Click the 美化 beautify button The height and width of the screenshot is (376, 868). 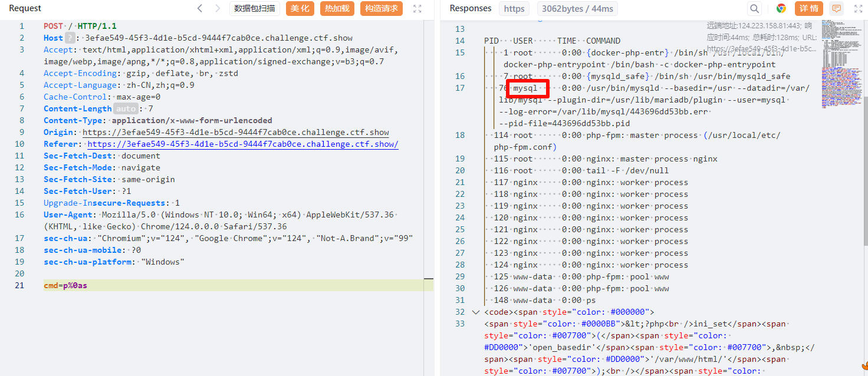[300, 8]
